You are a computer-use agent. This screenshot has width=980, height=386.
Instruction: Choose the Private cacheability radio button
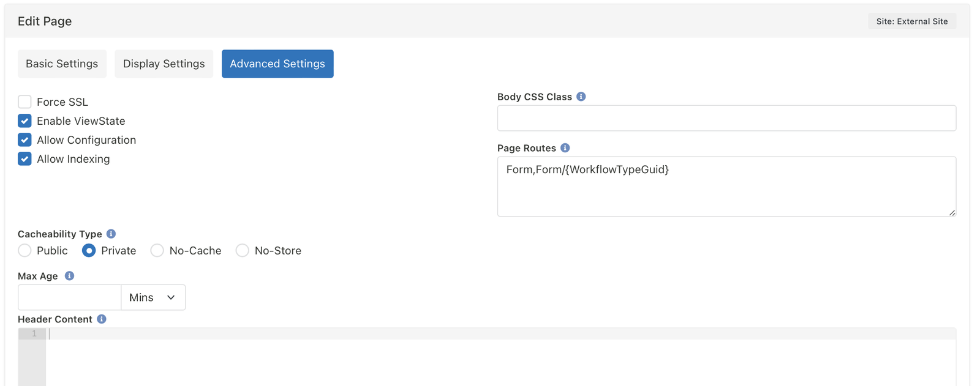tap(89, 251)
